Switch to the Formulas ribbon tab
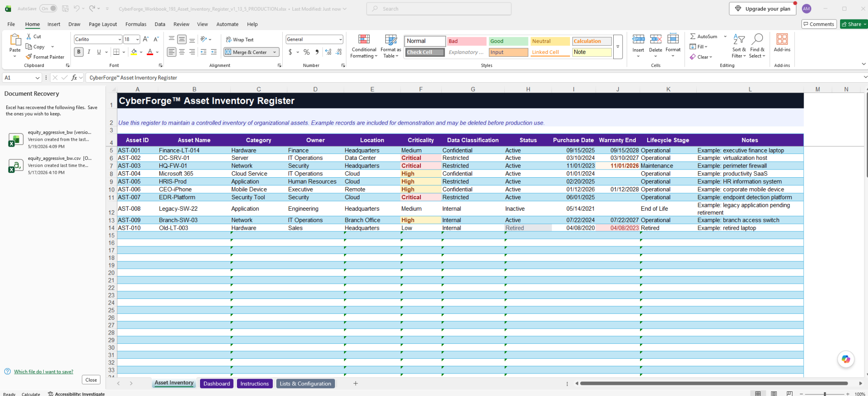 pyautogui.click(x=136, y=24)
